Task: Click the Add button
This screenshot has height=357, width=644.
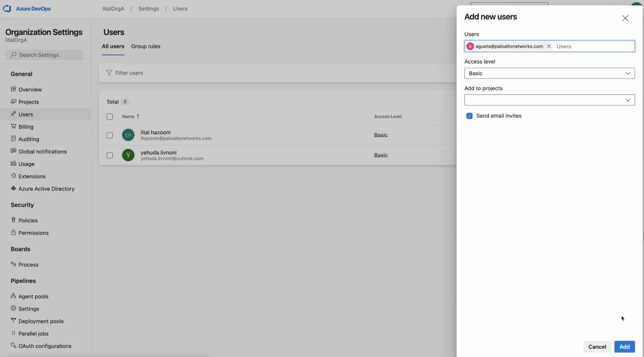Action: click(x=624, y=347)
